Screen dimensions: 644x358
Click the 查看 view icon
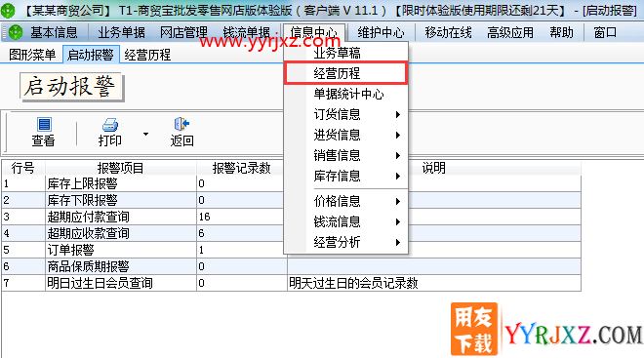44,125
